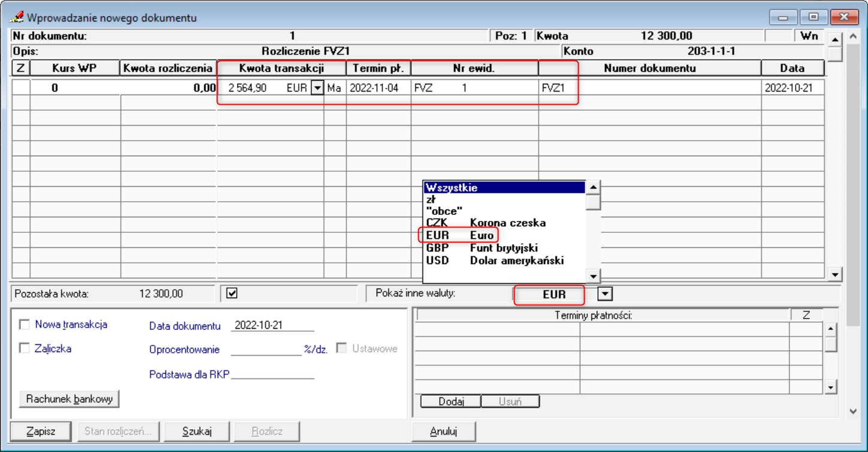Viewport: 868px width, 452px height.
Task: Open the EUR currency dropdown in transaction row
Action: click(317, 88)
